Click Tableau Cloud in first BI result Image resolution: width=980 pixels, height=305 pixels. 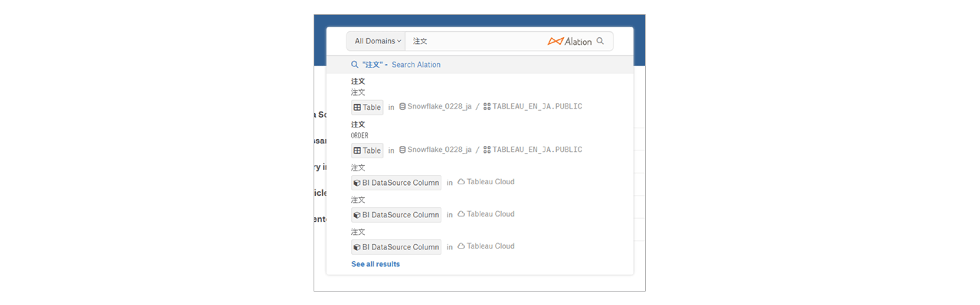point(490,182)
